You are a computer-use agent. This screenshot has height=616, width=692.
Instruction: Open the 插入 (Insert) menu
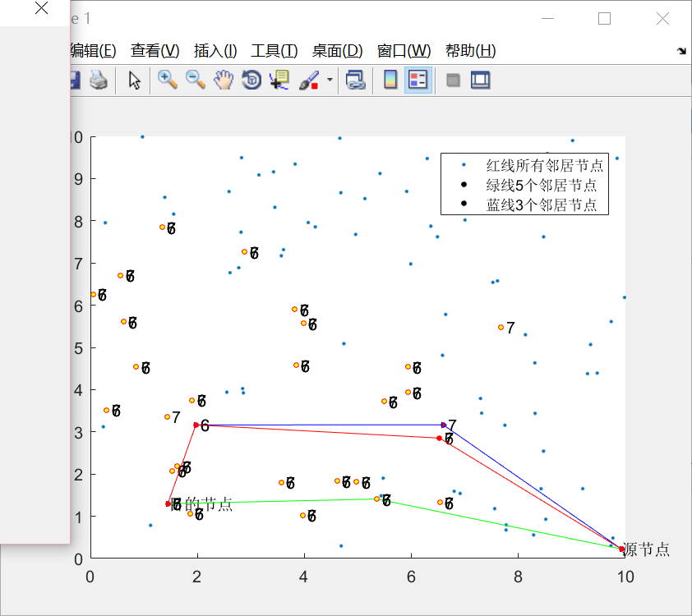[x=213, y=50]
